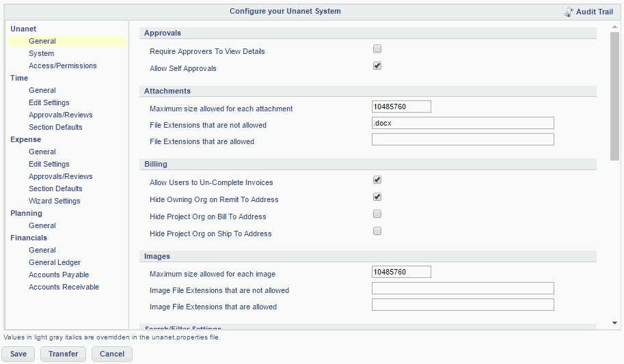Open Edit Settings under Expense
This screenshot has width=624, height=364.
[49, 164]
